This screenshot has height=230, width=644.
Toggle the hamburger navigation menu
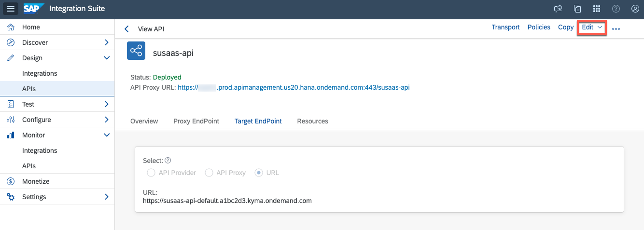point(12,9)
